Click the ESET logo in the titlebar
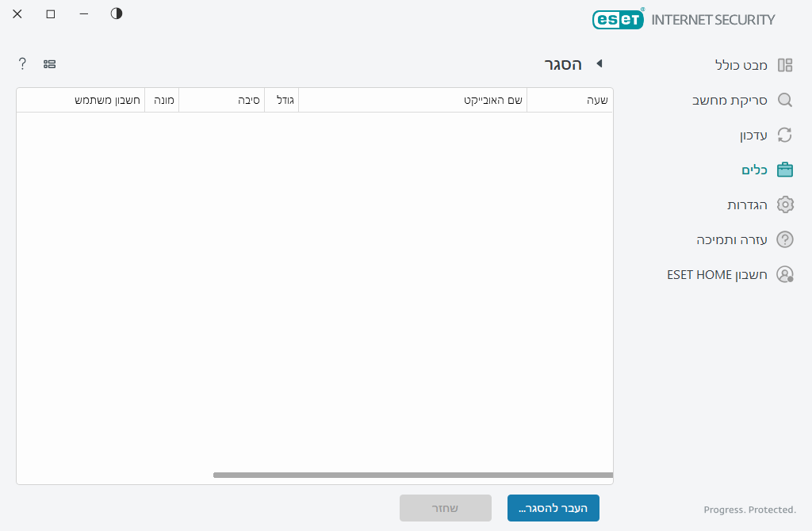This screenshot has height=531, width=812. coord(619,18)
